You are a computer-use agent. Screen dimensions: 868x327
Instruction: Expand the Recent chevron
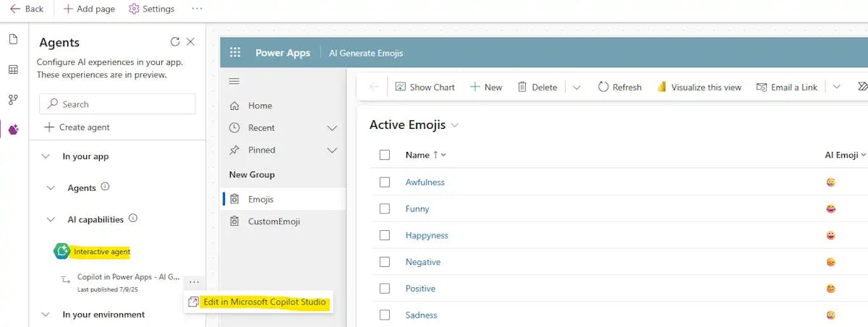pyautogui.click(x=332, y=128)
